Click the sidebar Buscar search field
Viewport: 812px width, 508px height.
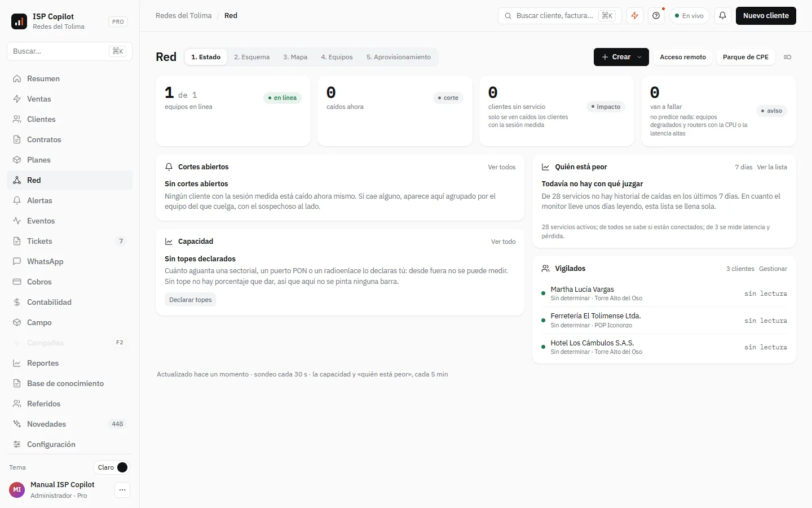(x=69, y=51)
